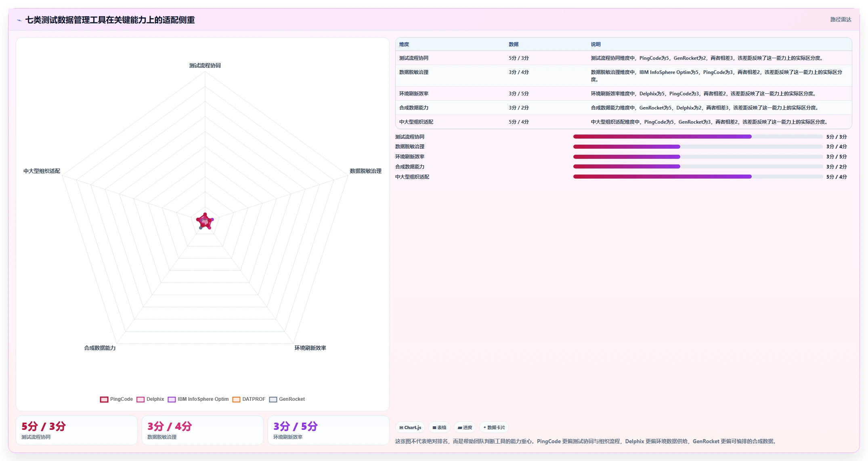Click the 说明 column header
868x461 pixels.
pyautogui.click(x=595, y=44)
